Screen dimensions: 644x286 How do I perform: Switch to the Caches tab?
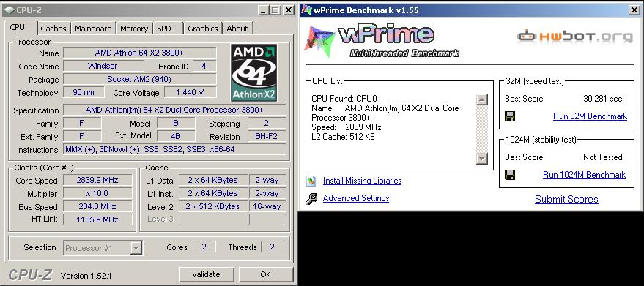53,29
